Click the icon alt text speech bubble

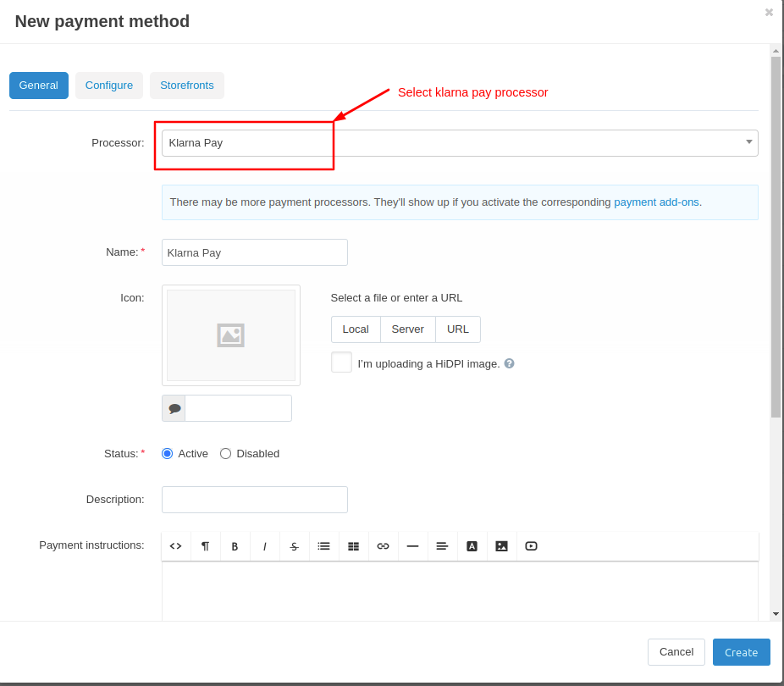tap(174, 408)
